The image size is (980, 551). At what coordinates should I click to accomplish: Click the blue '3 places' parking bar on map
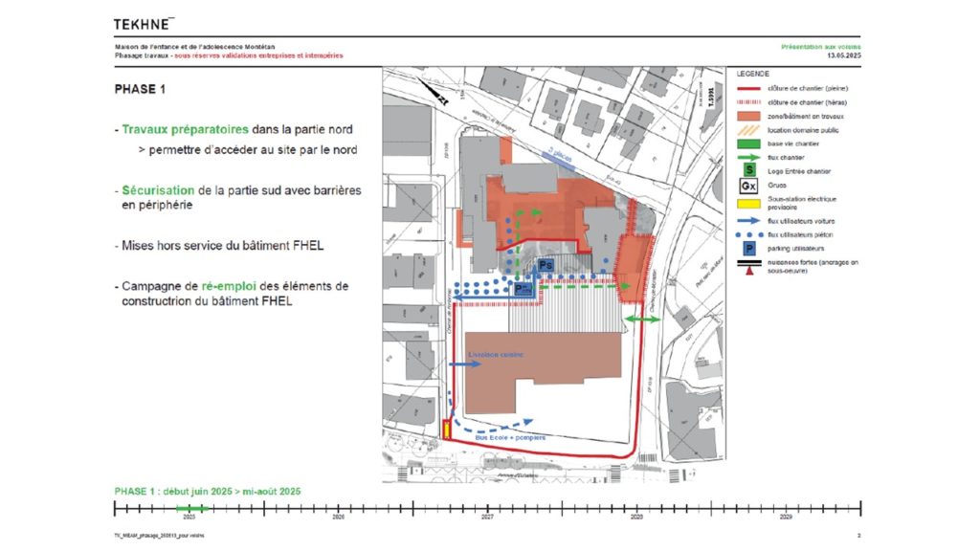[x=556, y=160]
